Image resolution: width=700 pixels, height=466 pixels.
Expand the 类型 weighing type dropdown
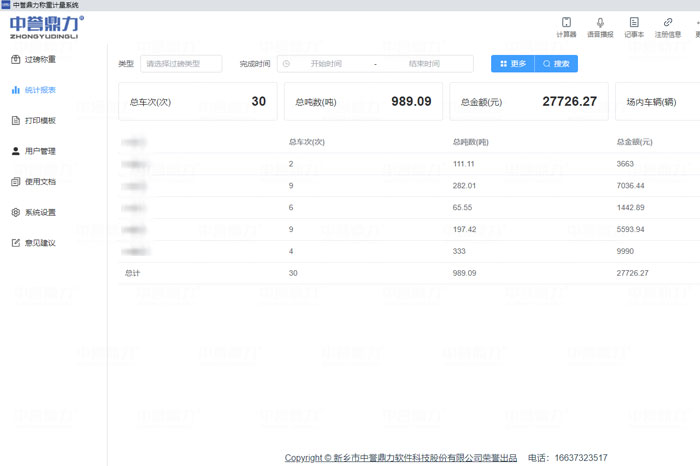(x=181, y=64)
